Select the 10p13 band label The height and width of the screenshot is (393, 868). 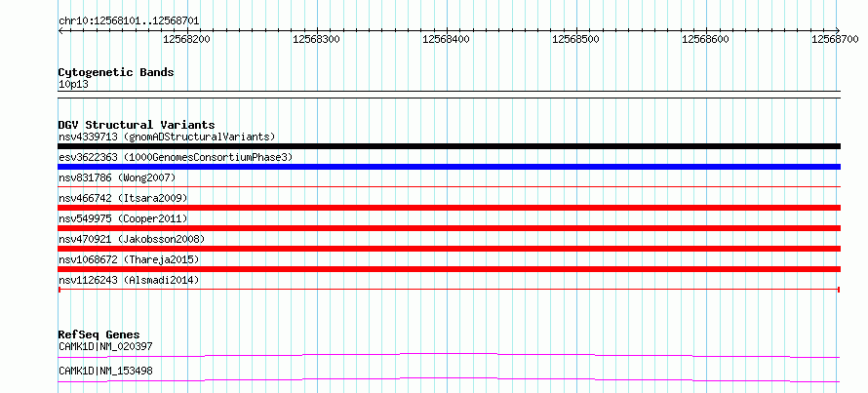click(x=73, y=85)
